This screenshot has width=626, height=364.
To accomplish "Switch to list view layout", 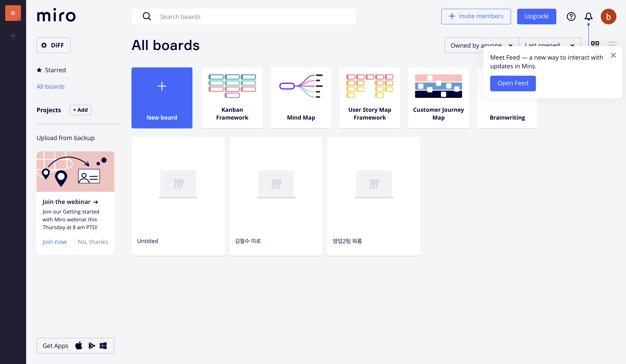I will tap(612, 44).
